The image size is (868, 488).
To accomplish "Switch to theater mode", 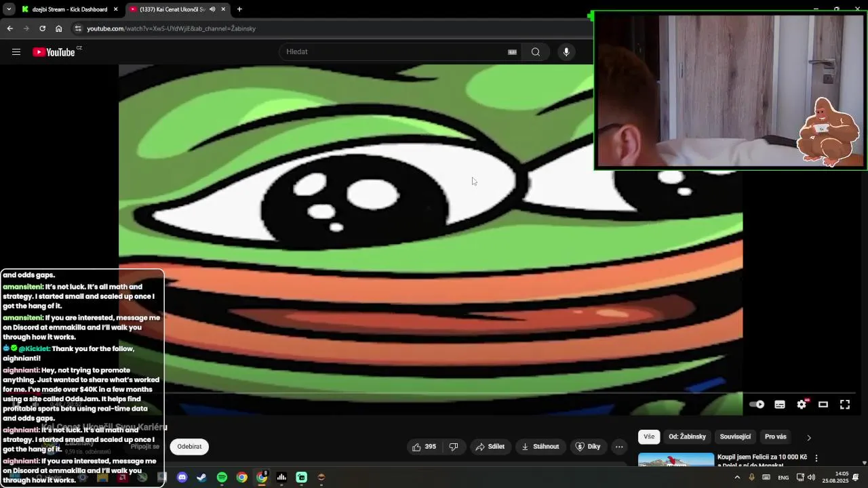I will (823, 405).
